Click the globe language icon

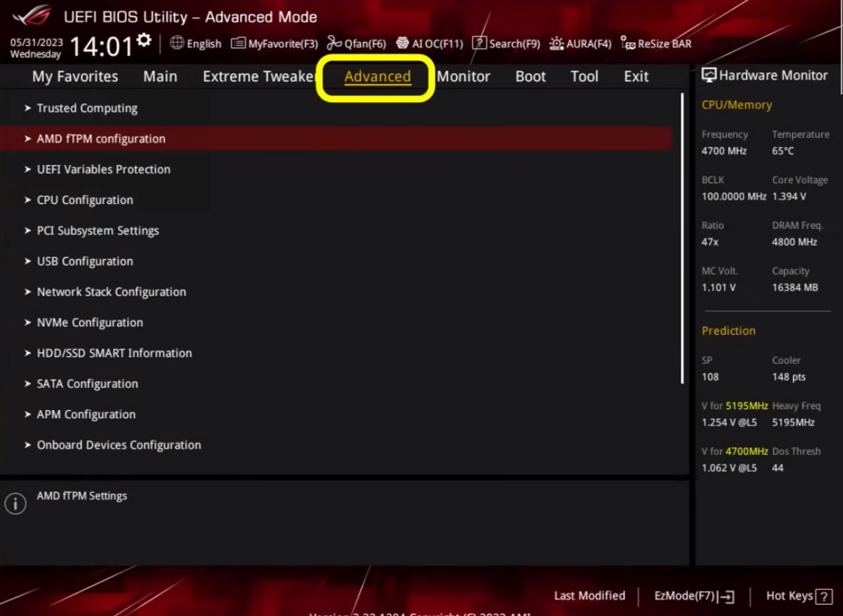pyautogui.click(x=177, y=43)
